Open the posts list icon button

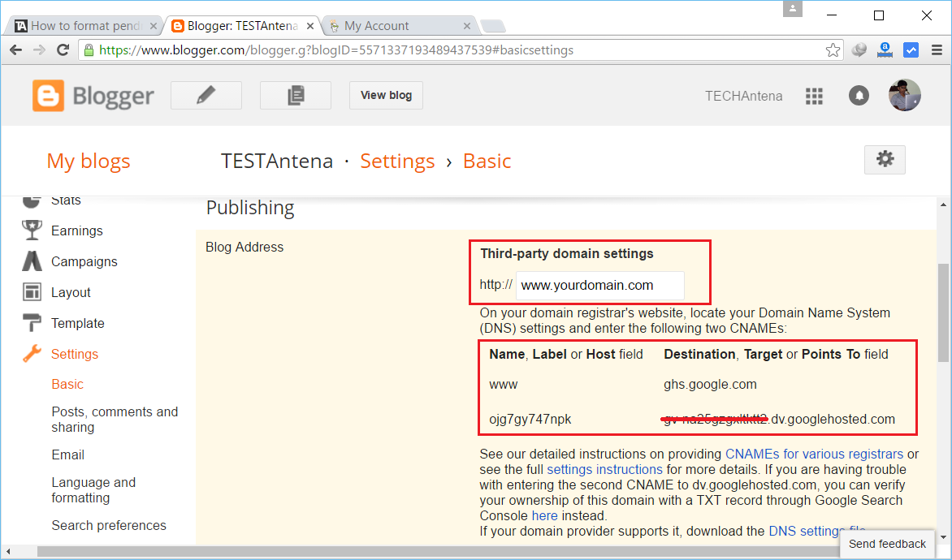[x=296, y=95]
